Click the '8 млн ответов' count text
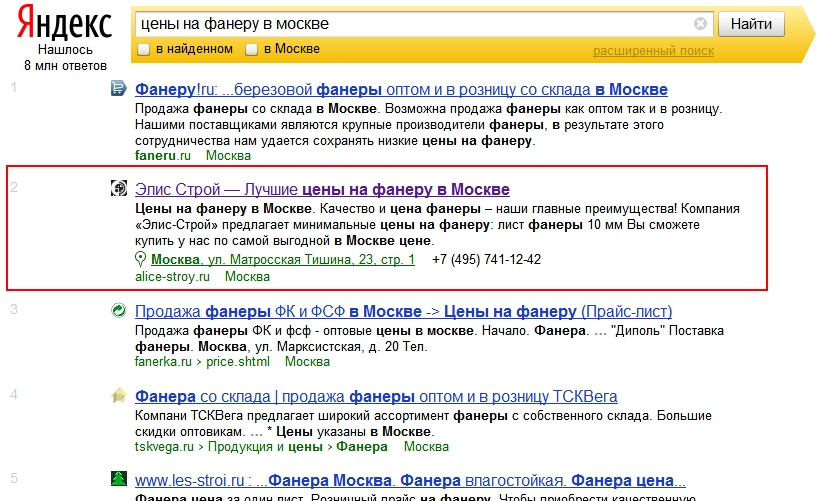Image resolution: width=819 pixels, height=501 pixels. 65,66
